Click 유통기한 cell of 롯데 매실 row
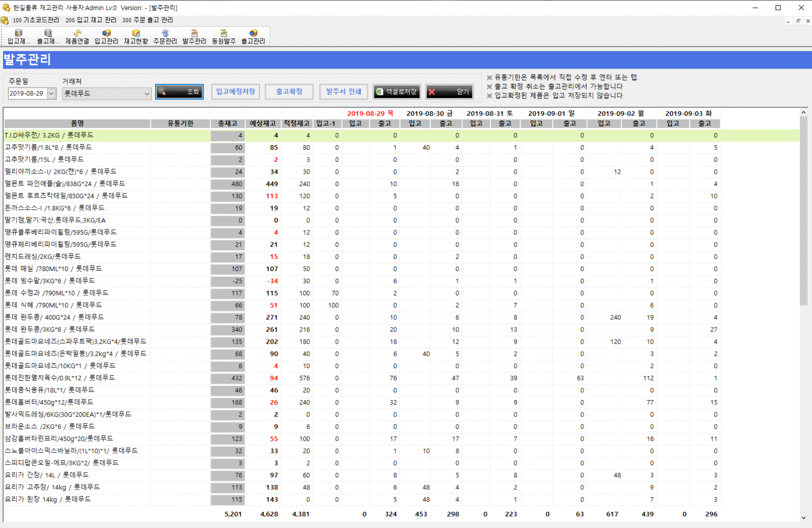The width and height of the screenshot is (812, 528). coord(181,269)
